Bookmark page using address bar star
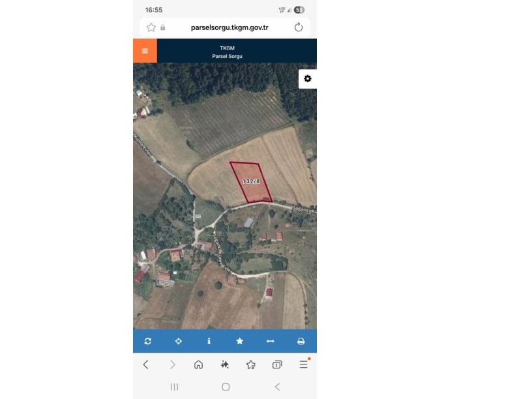Screen dimensions: 532x399 pos(151,27)
